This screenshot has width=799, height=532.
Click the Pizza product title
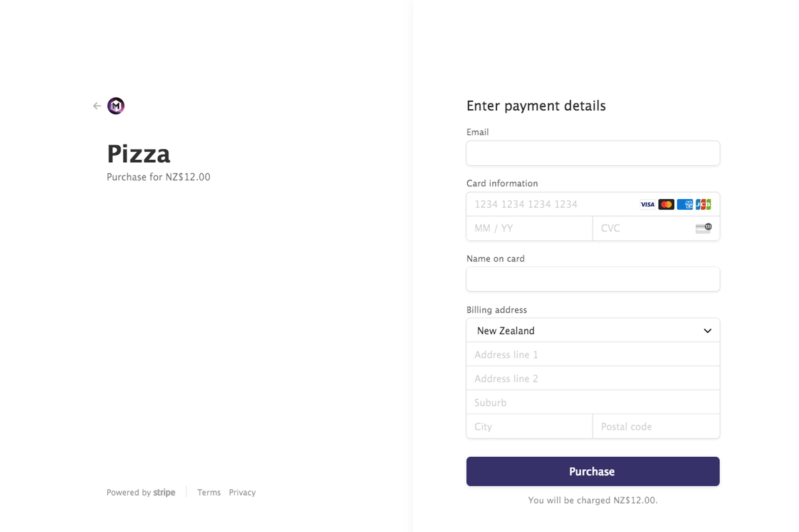[138, 153]
